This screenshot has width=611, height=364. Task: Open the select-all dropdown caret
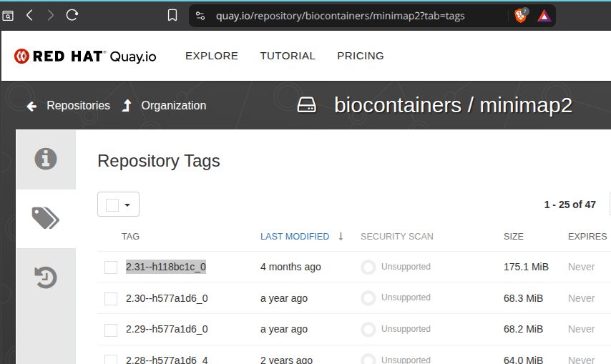pos(127,205)
